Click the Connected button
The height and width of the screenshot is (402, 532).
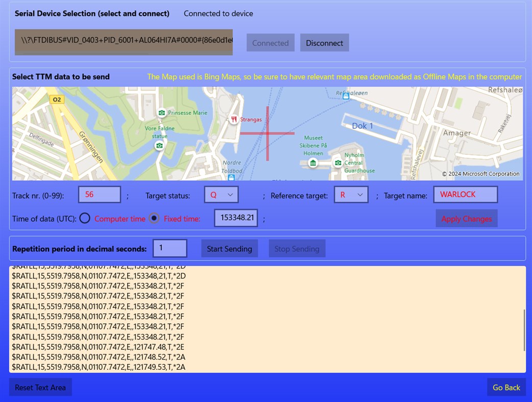pos(271,43)
